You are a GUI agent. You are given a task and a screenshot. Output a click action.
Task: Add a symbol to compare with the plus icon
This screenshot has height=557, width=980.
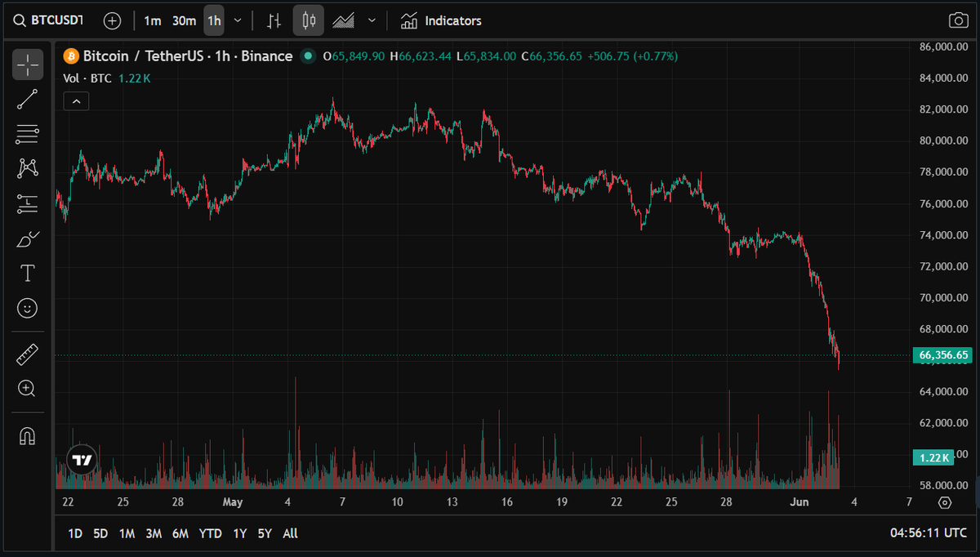point(113,20)
